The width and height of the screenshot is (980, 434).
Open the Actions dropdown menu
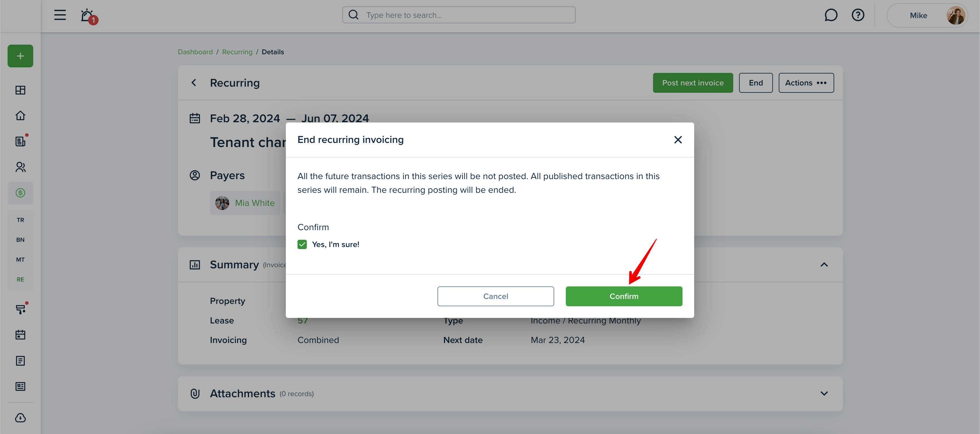806,83
